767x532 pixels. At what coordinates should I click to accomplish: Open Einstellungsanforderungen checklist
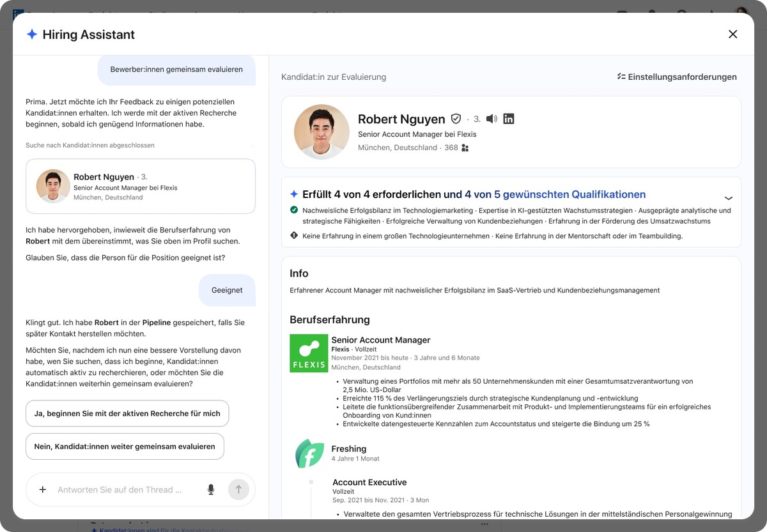click(x=677, y=77)
